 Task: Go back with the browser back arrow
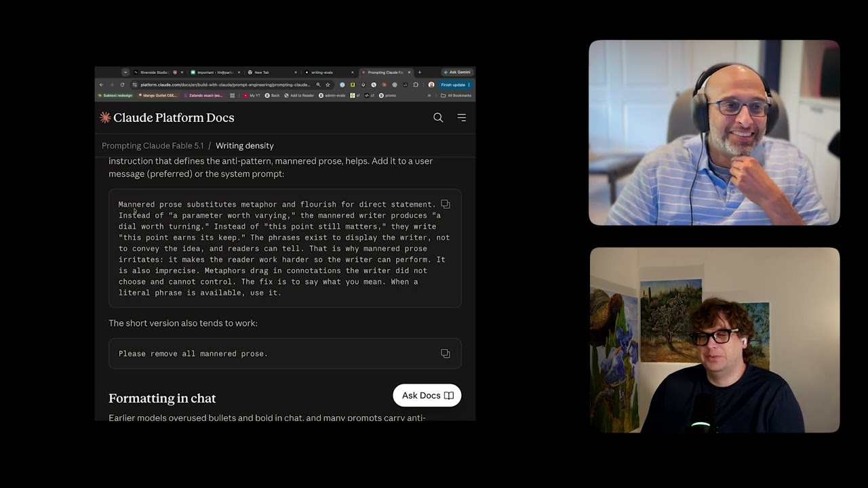(x=101, y=85)
